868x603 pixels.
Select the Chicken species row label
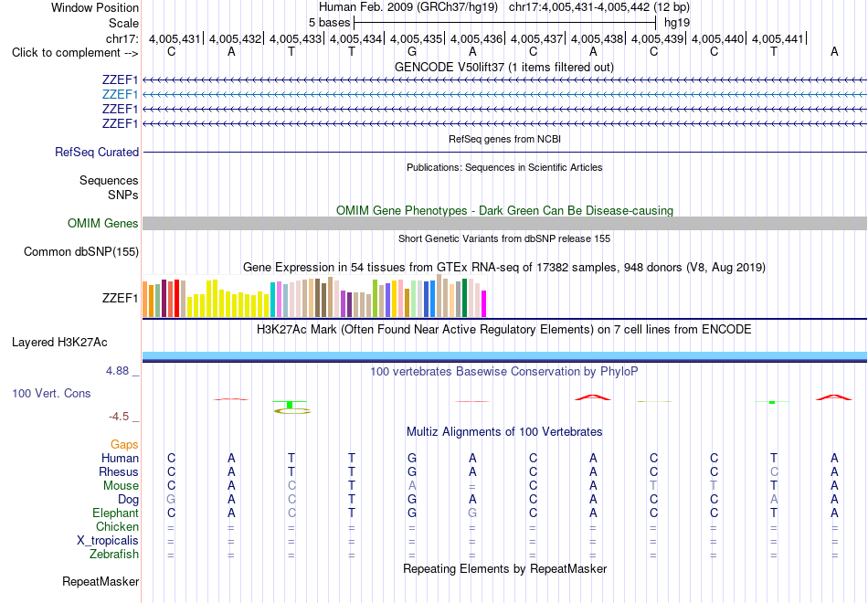point(117,526)
